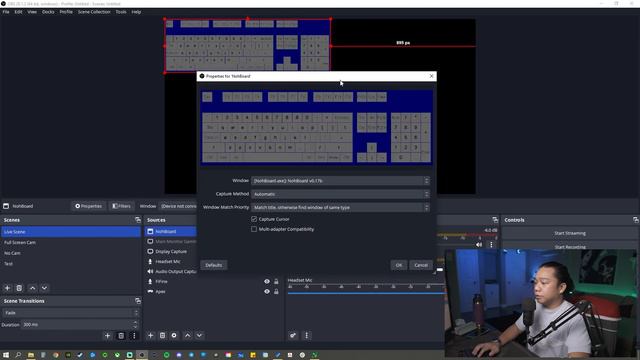Click Cancel in Properties dialog

pos(421,265)
